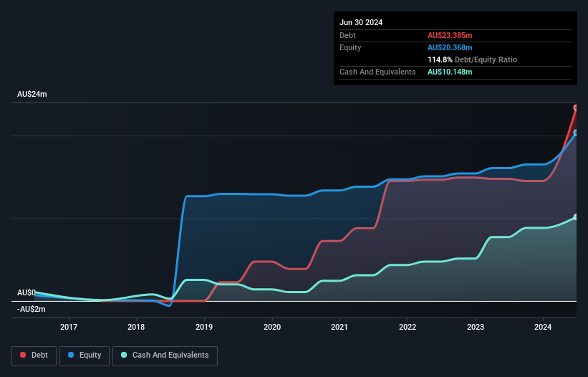Click the Jun 30 2024 tooltip date
The image size is (588, 377).
click(x=361, y=22)
